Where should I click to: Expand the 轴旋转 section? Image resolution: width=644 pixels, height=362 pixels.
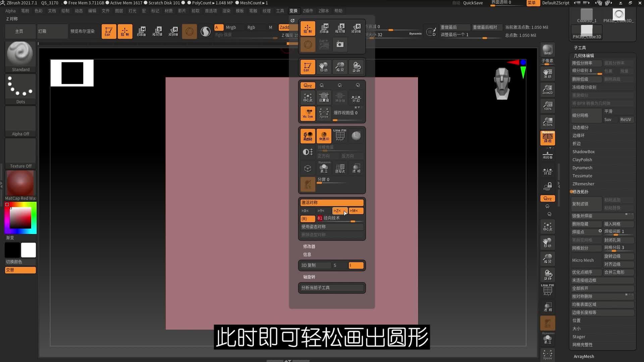[309, 277]
